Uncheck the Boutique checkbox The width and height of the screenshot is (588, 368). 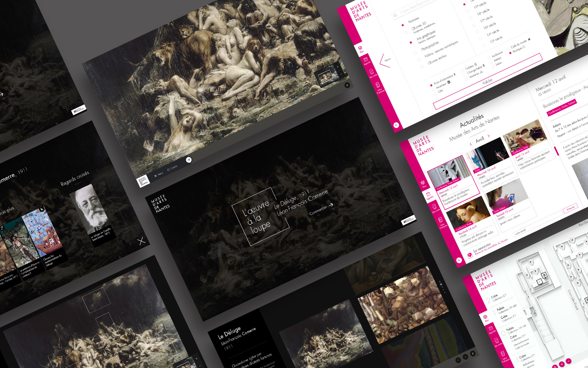(510, 53)
